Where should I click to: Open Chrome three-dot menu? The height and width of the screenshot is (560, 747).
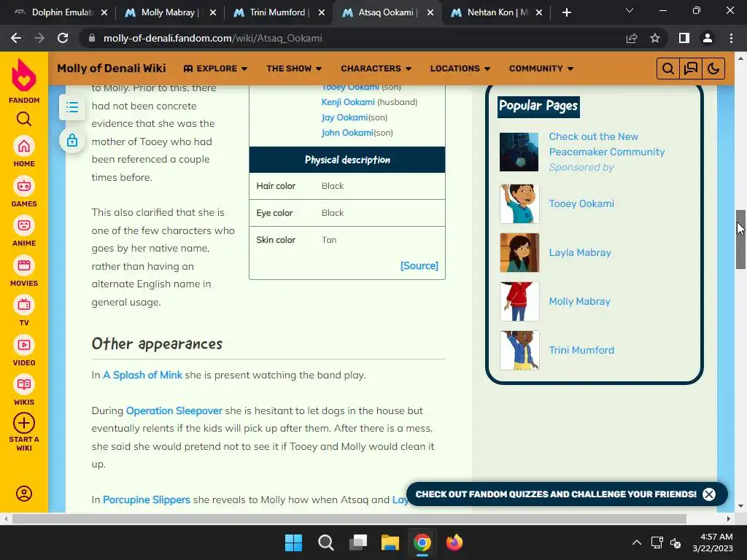coord(731,38)
